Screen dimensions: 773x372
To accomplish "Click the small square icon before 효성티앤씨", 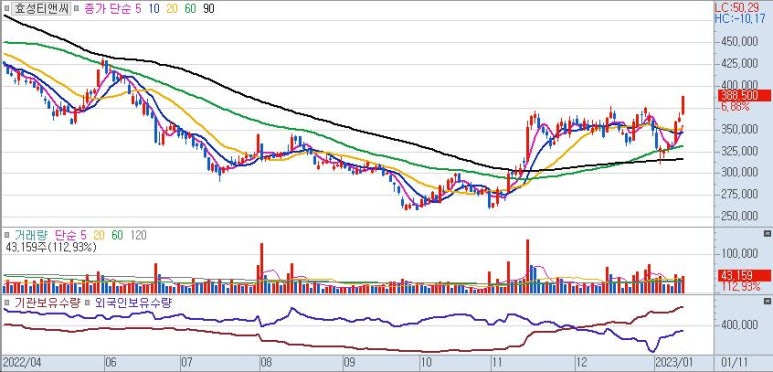I will (6, 8).
